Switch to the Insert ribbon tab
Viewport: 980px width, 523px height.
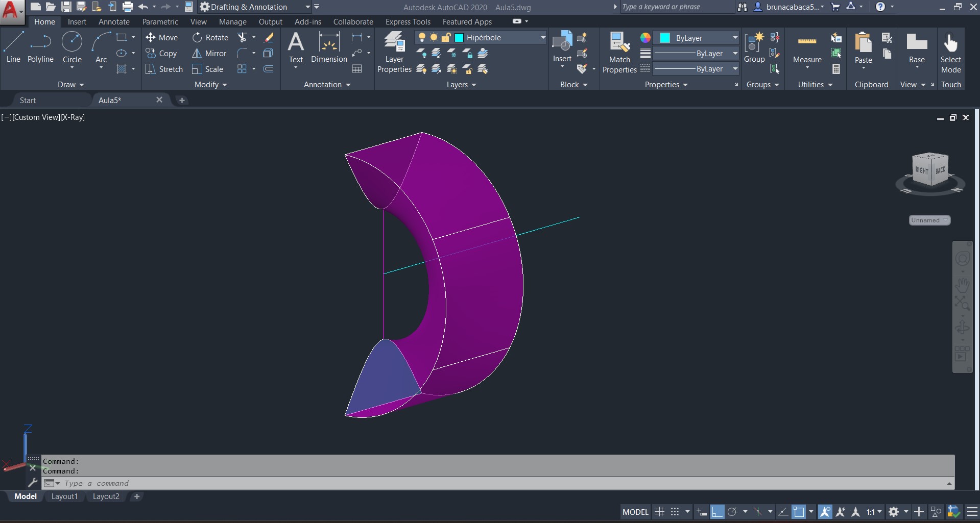click(x=77, y=21)
